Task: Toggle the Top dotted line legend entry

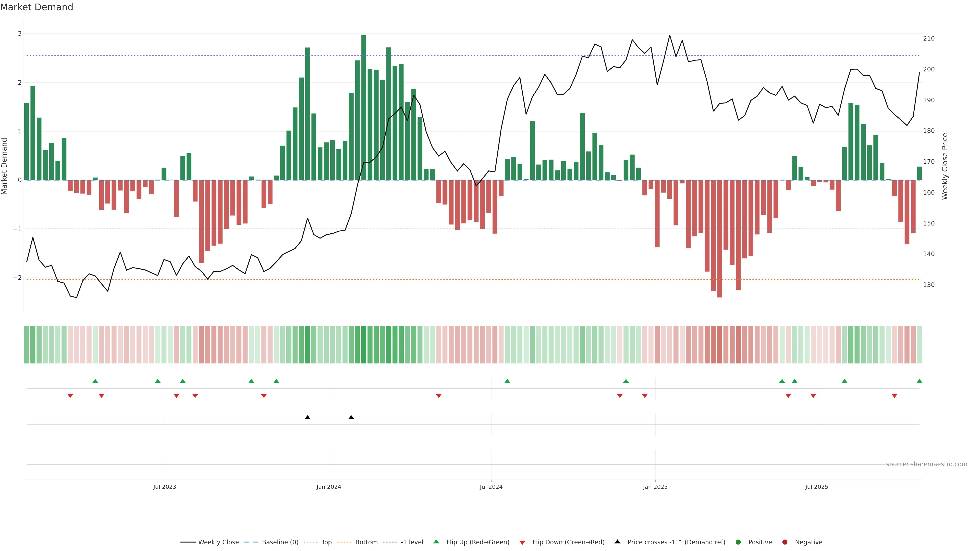Action: [x=326, y=542]
